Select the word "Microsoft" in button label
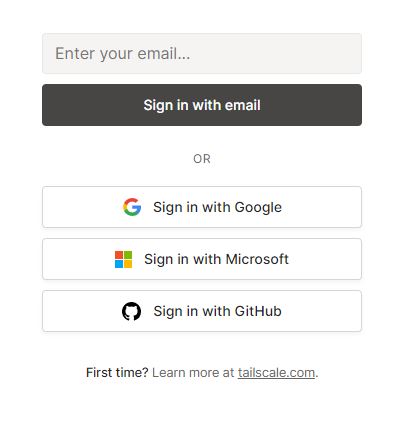 coord(257,259)
